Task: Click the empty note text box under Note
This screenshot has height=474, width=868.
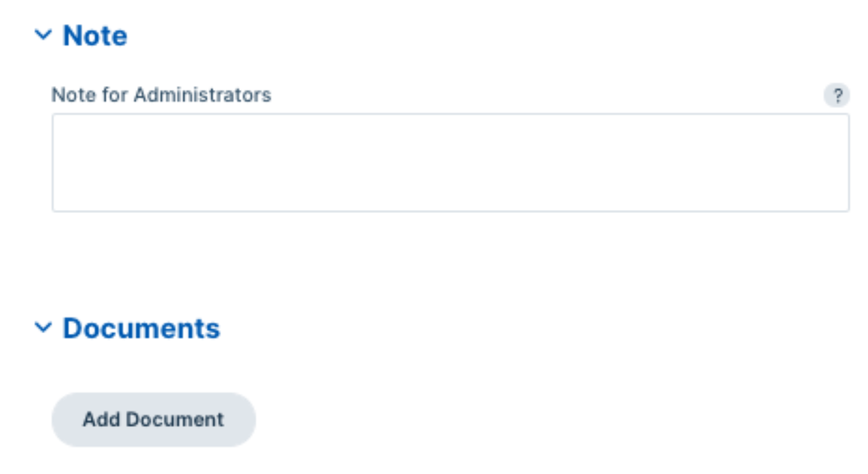Action: coord(450,163)
